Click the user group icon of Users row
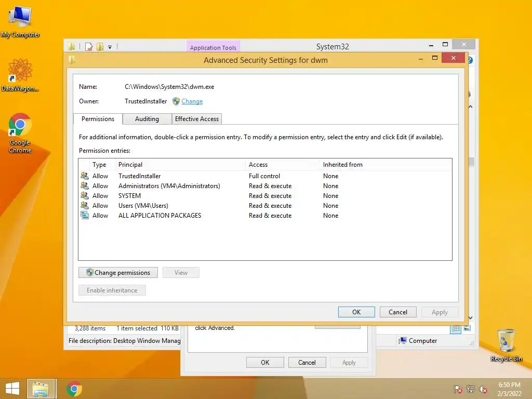The width and height of the screenshot is (532, 399). [85, 205]
